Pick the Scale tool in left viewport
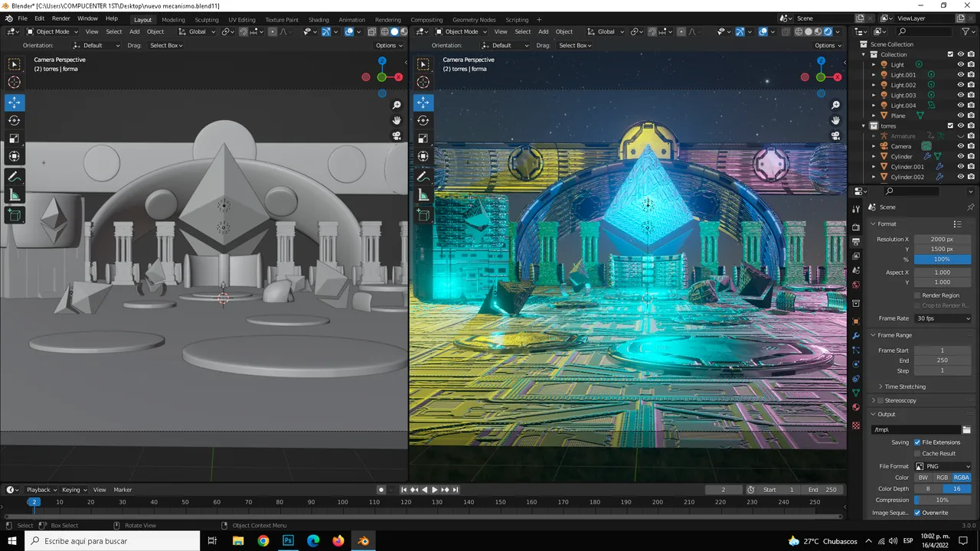Viewport: 980px width, 551px height. pyautogui.click(x=15, y=139)
